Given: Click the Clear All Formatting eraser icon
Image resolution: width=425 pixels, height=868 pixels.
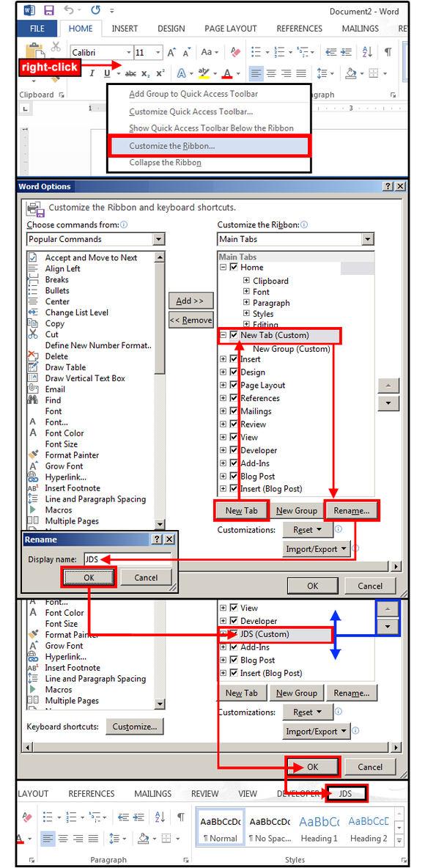Looking at the screenshot, I should 235,52.
